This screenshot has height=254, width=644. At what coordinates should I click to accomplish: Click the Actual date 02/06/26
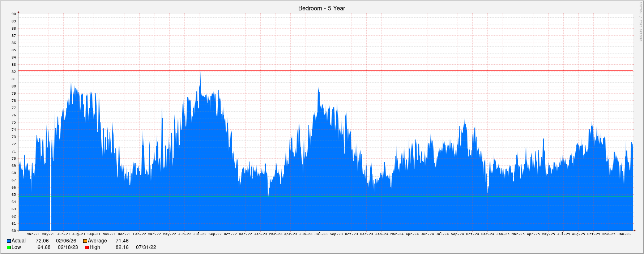click(x=66, y=241)
